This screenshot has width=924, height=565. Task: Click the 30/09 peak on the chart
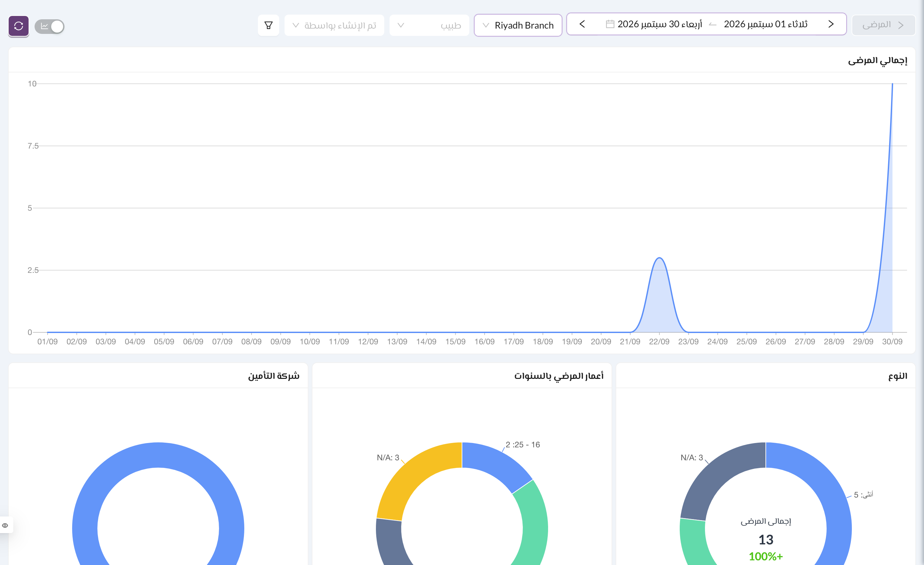pos(892,84)
